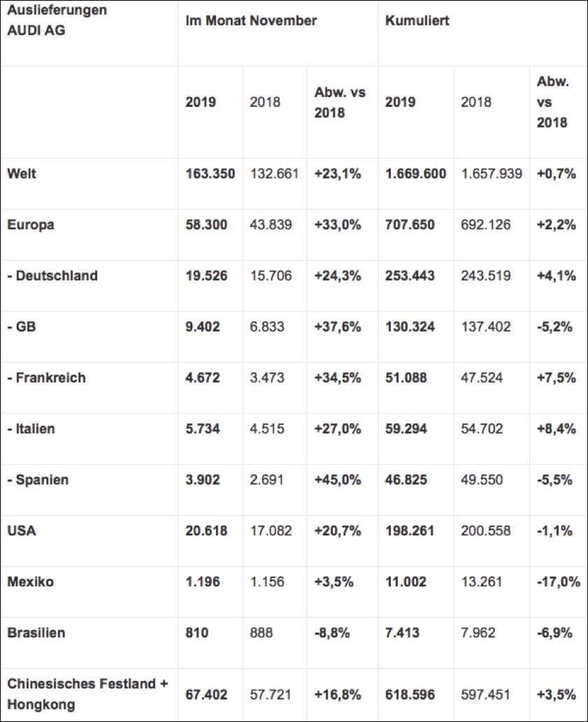This screenshot has width=588, height=722.
Task: Select the Mexiko row label
Action: pos(30,582)
